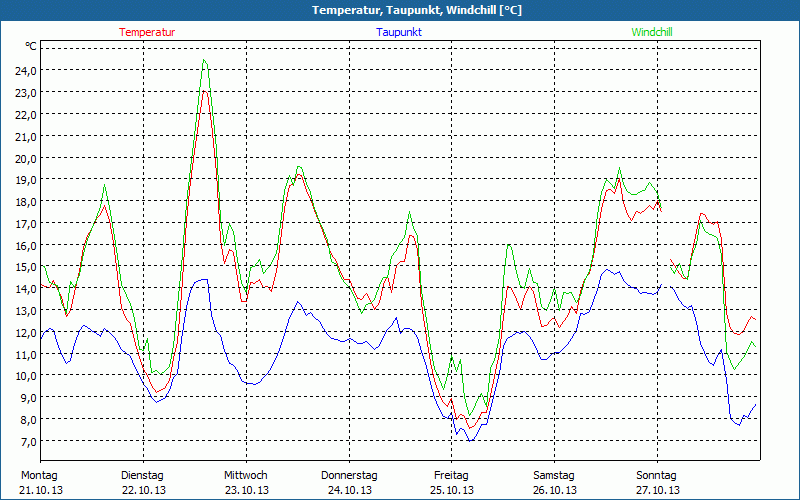Image resolution: width=800 pixels, height=500 pixels.
Task: Click the '25.10.13' date label
Action: 453,490
